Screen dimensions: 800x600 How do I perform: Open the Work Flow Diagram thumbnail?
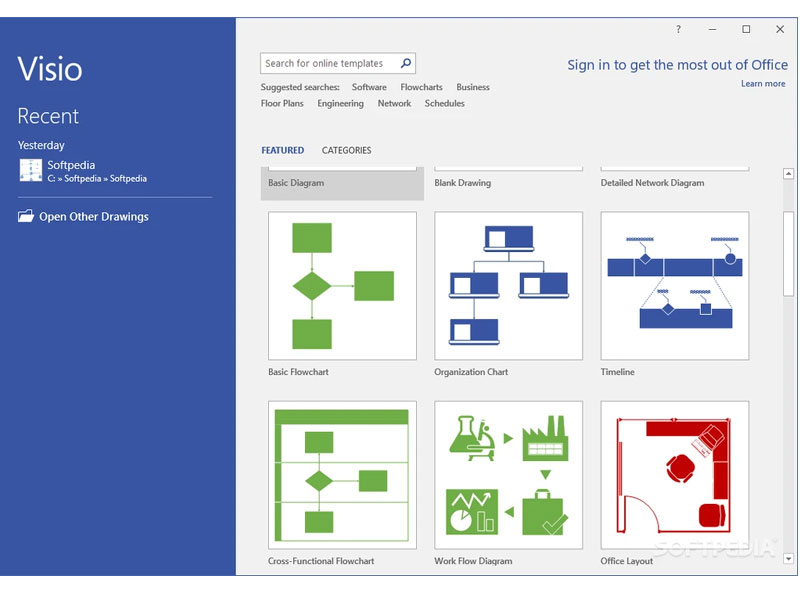tap(508, 475)
